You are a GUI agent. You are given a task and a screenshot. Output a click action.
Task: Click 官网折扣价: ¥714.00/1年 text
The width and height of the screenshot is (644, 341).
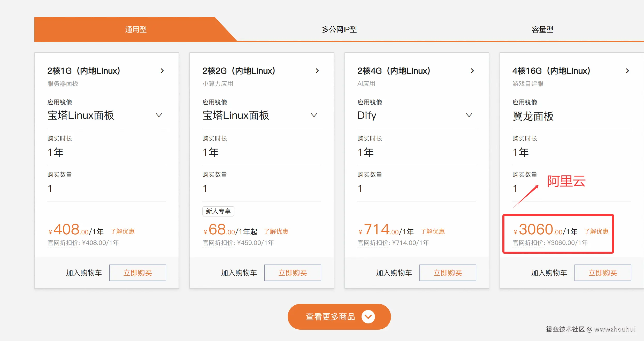coord(393,243)
